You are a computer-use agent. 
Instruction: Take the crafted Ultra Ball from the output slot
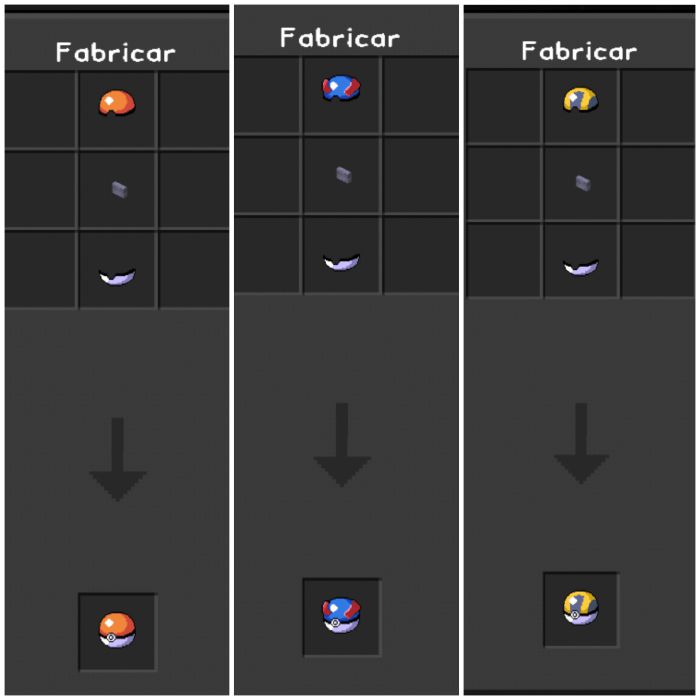pyautogui.click(x=580, y=608)
